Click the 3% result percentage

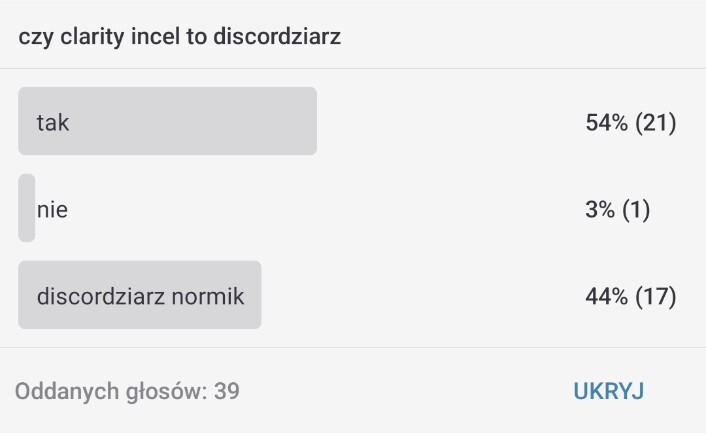coord(599,210)
